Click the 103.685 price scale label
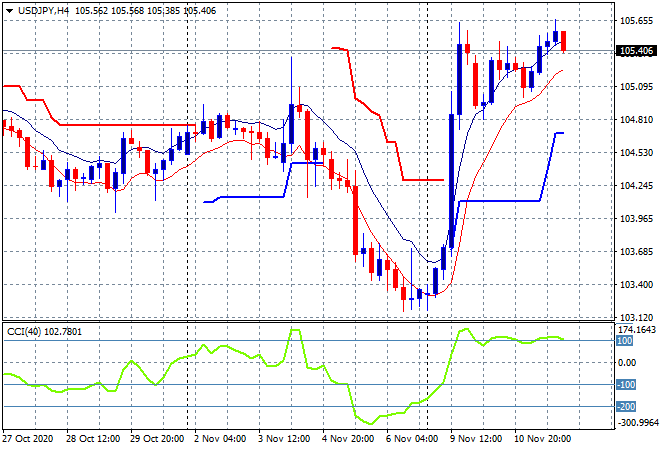 [x=636, y=252]
